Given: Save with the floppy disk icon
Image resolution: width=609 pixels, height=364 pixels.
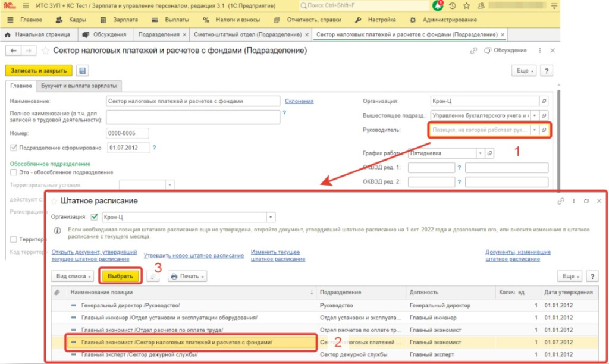Looking at the screenshot, I should (x=82, y=71).
